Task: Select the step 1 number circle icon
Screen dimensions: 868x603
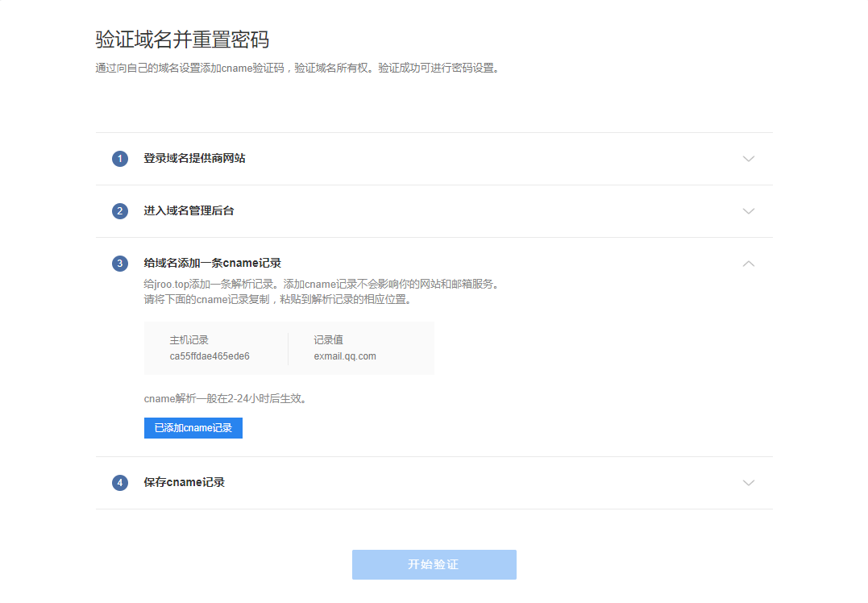Action: pos(120,159)
